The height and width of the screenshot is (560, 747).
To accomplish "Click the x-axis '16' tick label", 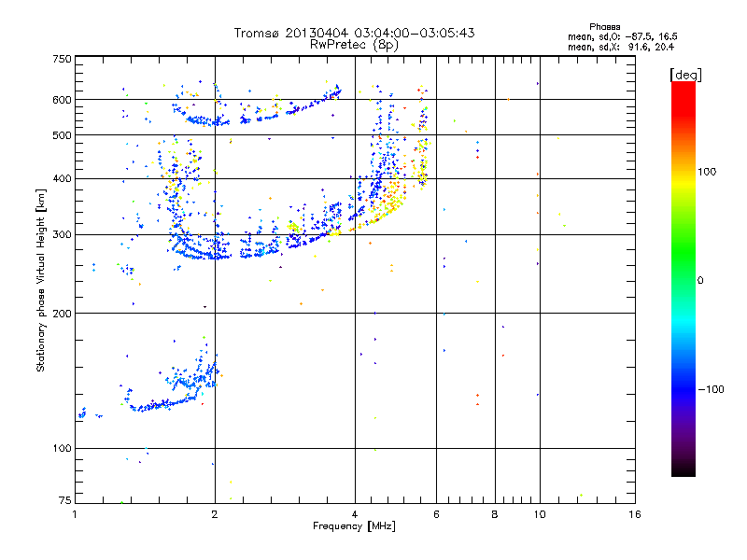I will click(x=635, y=514).
